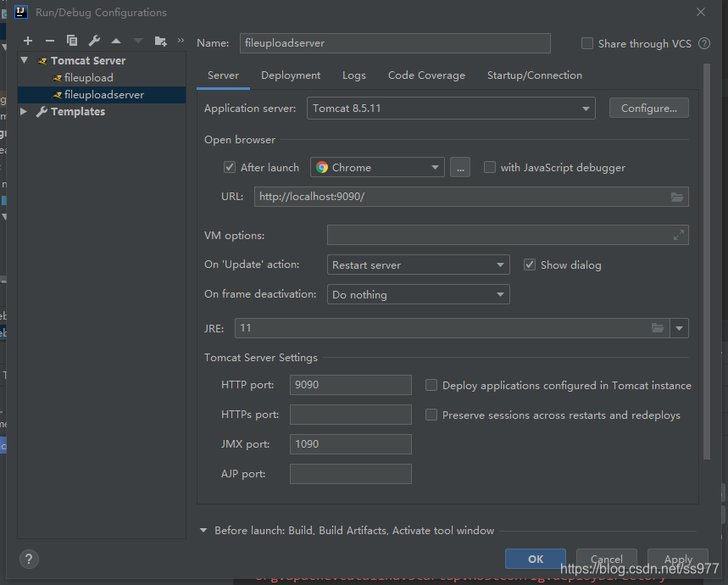Enable Deploy applications configured in Tomcat instance

click(431, 385)
